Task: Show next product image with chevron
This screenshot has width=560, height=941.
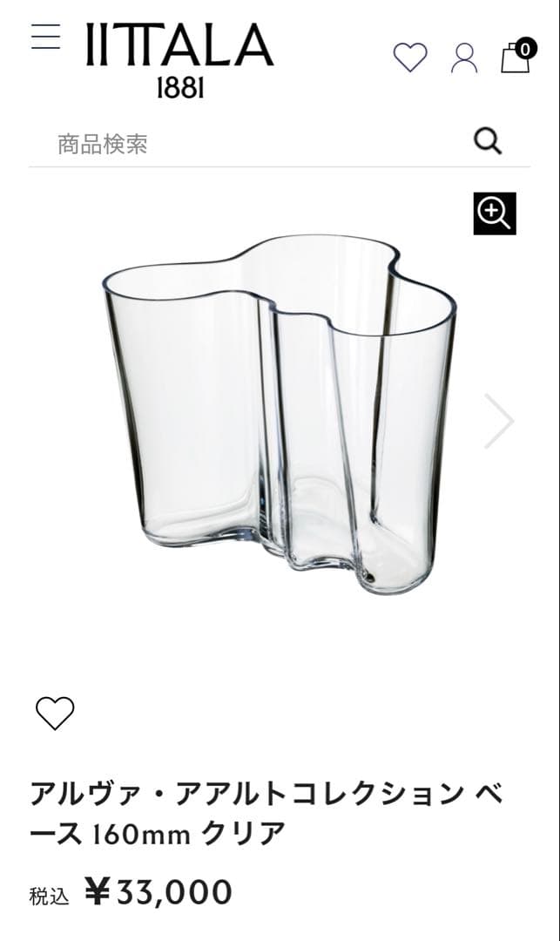Action: [x=499, y=421]
